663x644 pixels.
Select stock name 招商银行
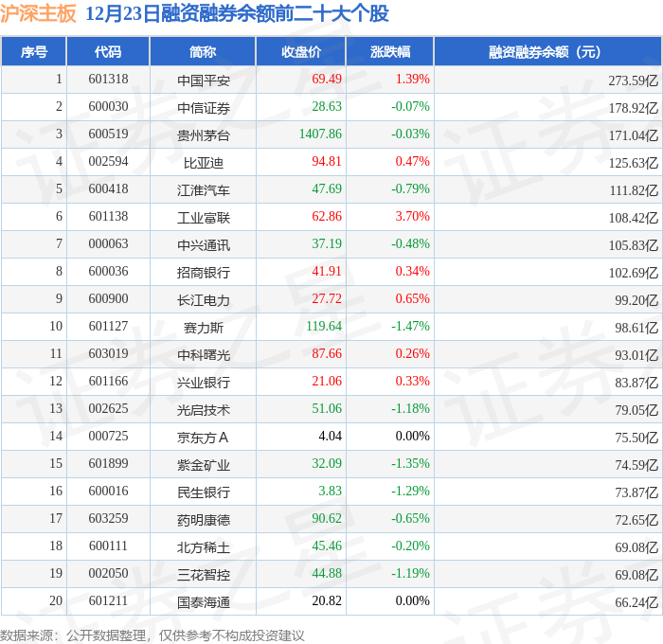coord(204,273)
